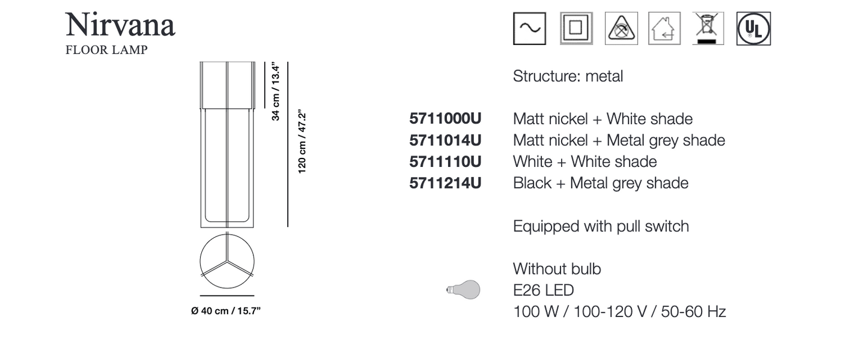Click the crossed-out waste bin icon
The height and width of the screenshot is (344, 868).
[x=709, y=28]
